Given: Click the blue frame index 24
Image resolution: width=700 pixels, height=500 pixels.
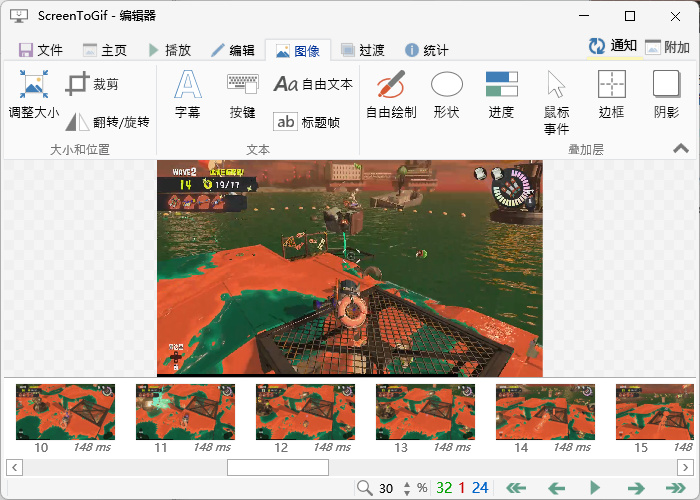Looking at the screenshot, I should pos(480,488).
